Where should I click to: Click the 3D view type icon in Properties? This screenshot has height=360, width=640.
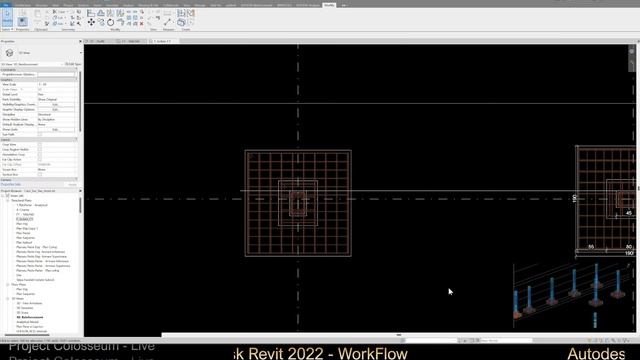tap(9, 53)
